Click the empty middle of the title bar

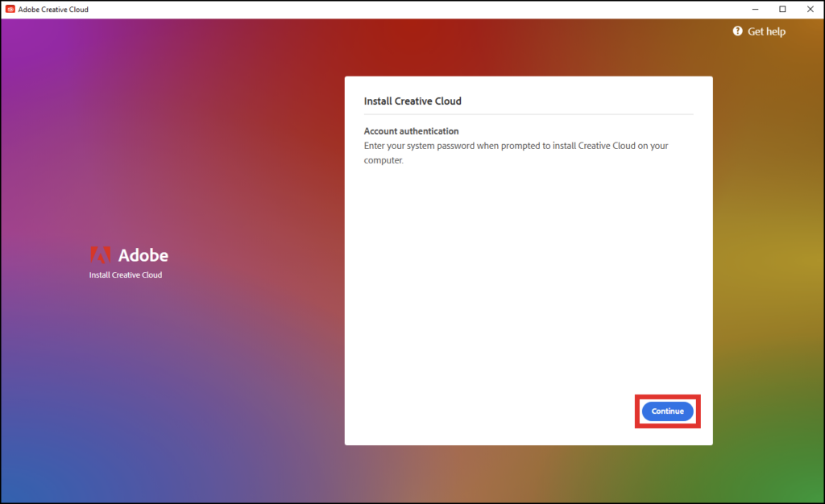click(403, 10)
